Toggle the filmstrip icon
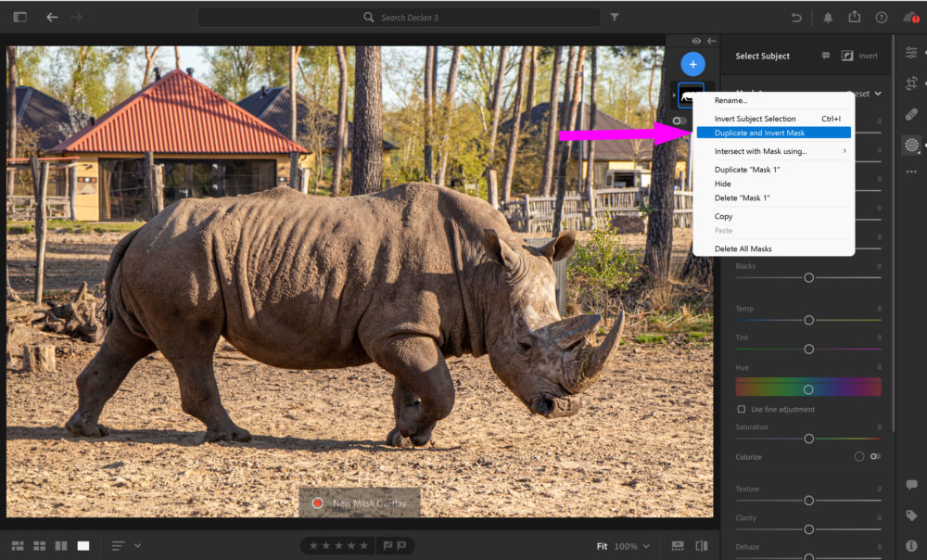This screenshot has height=560, width=927. (678, 546)
